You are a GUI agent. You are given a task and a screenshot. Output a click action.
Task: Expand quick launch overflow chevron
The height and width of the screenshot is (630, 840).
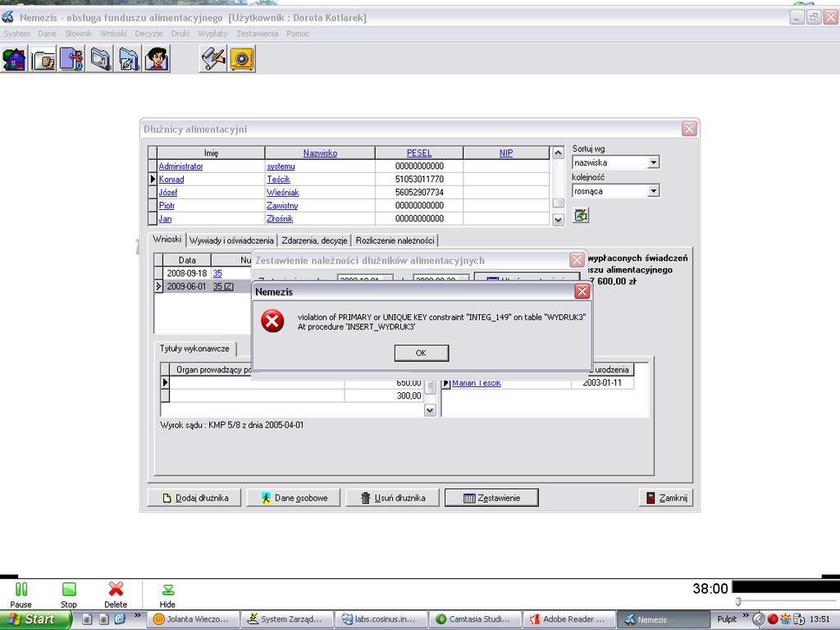(138, 615)
